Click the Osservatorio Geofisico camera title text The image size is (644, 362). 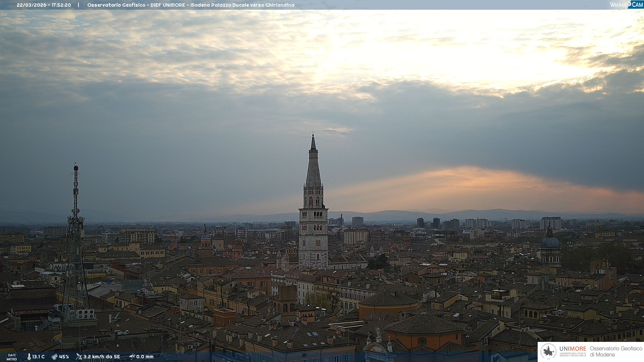coord(191,5)
